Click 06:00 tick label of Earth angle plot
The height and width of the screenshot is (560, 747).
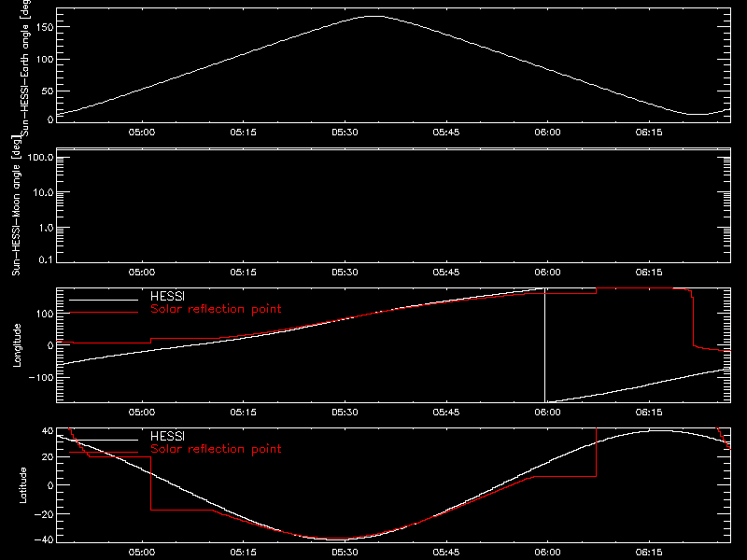[547, 133]
